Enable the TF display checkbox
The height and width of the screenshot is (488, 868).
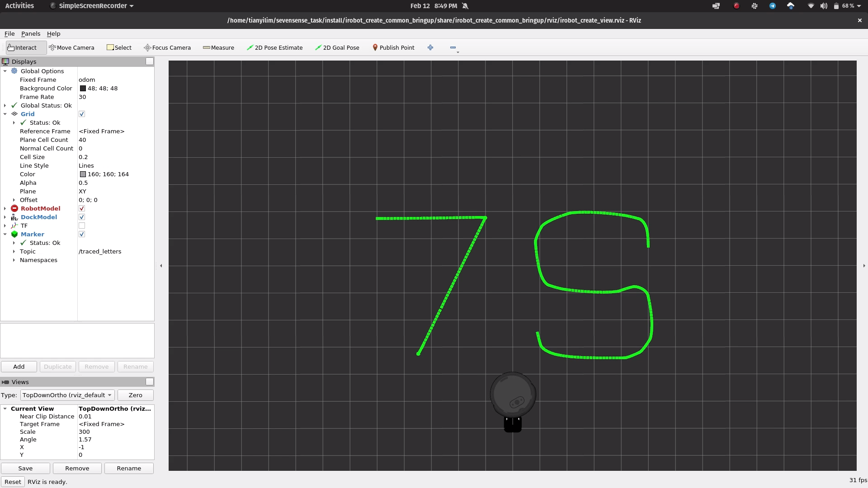coord(82,225)
